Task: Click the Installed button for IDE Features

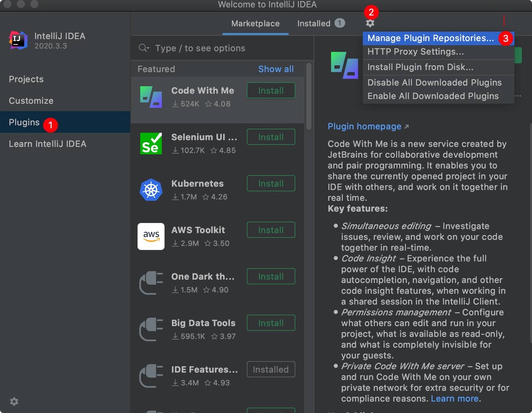Action: 271,370
